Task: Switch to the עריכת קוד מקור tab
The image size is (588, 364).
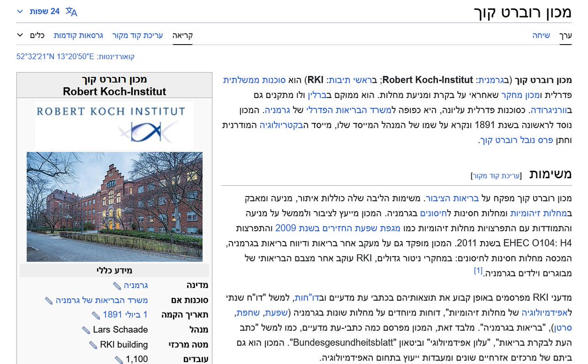Action: pos(137,35)
